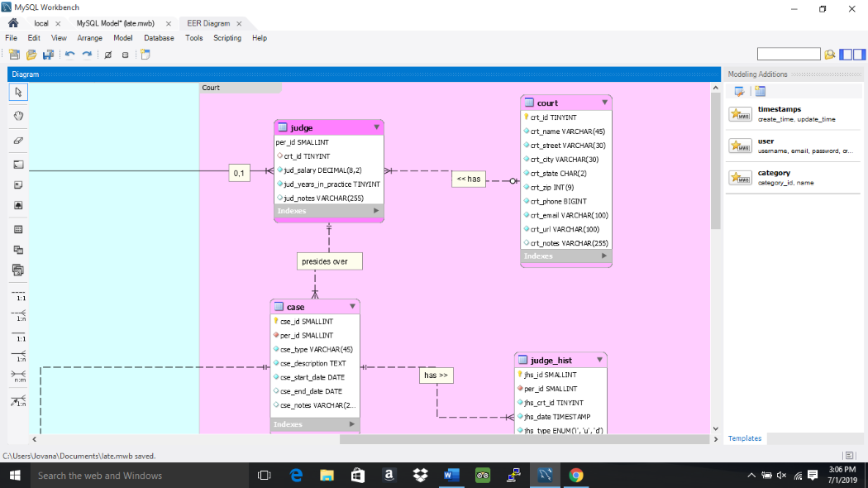This screenshot has height=488, width=868.
Task: Click the Templates link in sidebar
Action: pos(745,438)
